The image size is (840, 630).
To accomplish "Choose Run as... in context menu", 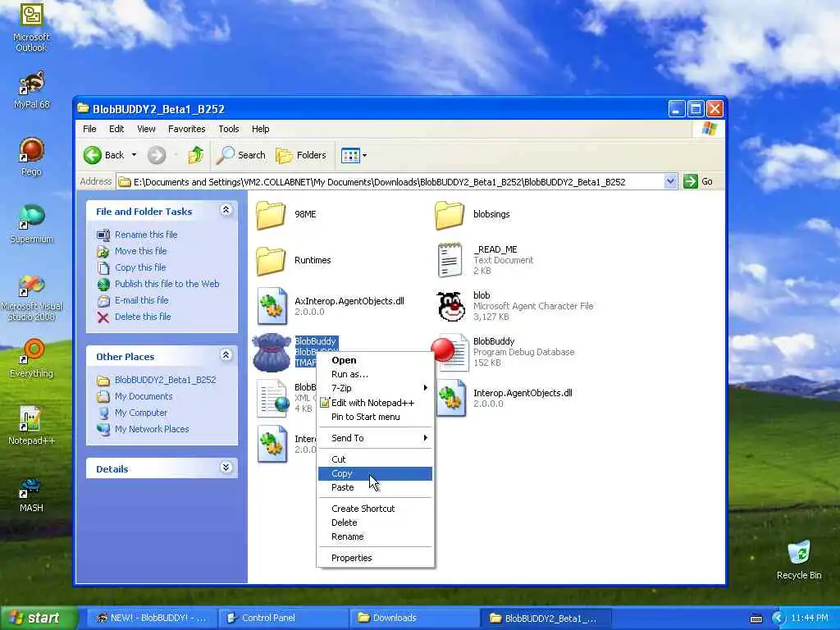I will [x=375, y=374].
